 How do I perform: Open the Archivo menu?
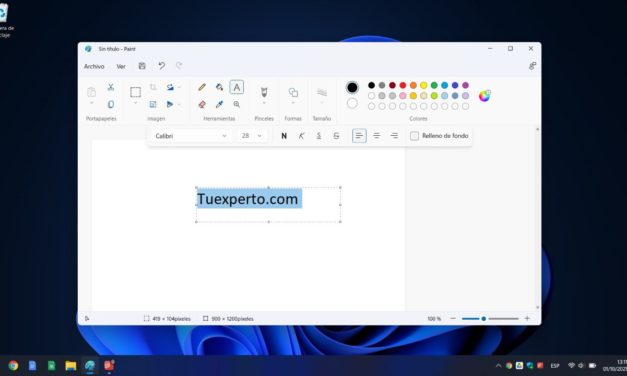click(94, 66)
